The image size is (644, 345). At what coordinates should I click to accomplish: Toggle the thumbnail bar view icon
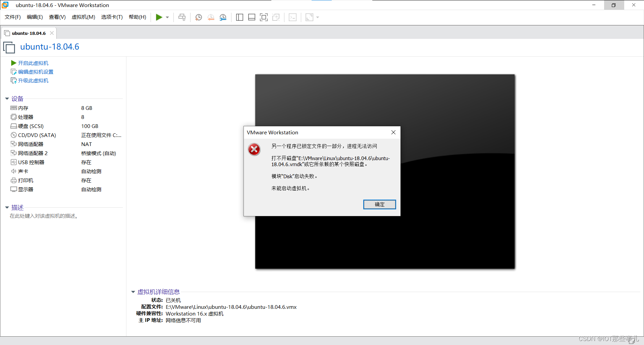pos(252,17)
